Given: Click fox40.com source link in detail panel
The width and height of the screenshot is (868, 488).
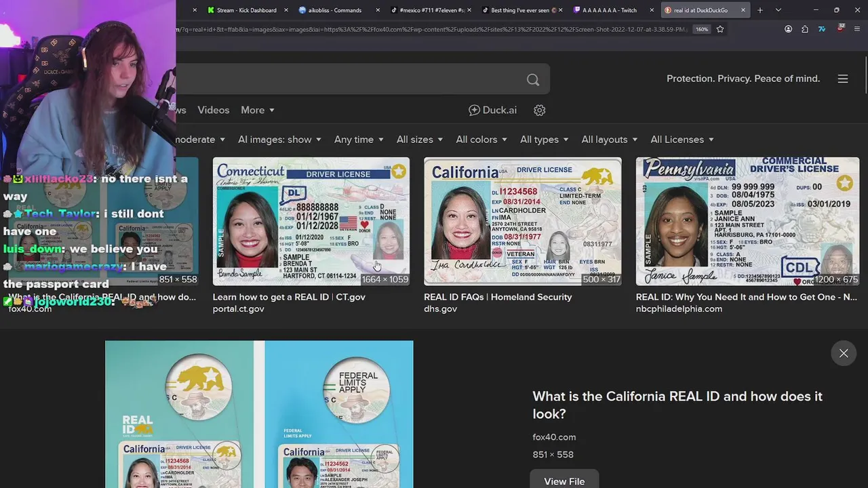Looking at the screenshot, I should click(554, 437).
